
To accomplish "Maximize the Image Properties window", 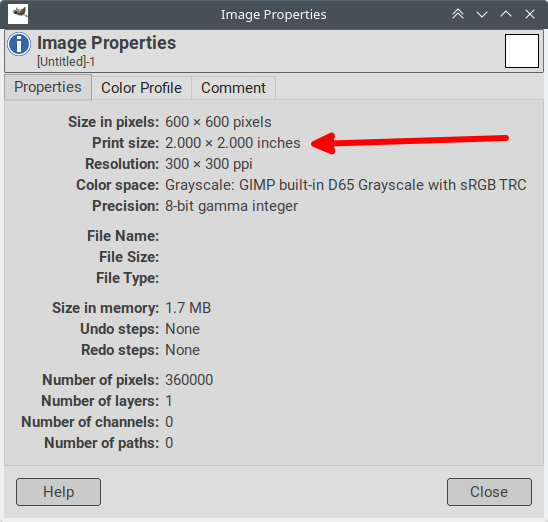I will (x=506, y=14).
